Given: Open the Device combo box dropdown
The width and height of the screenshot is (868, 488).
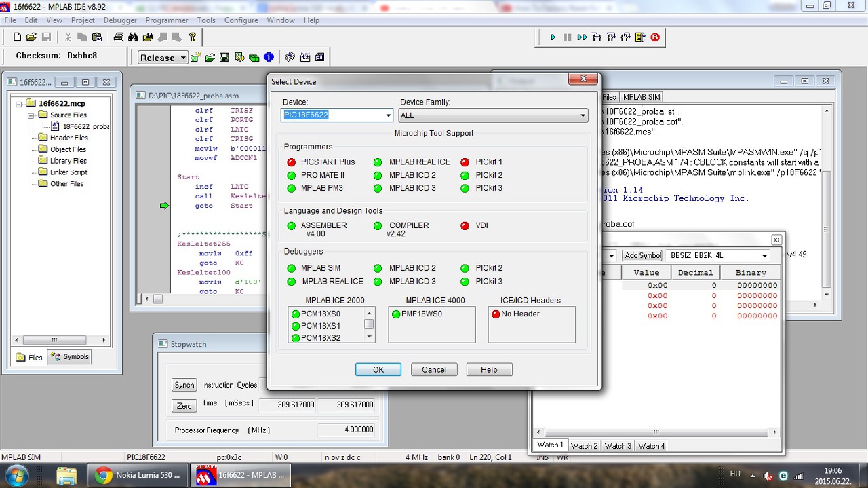Looking at the screenshot, I should pos(389,115).
